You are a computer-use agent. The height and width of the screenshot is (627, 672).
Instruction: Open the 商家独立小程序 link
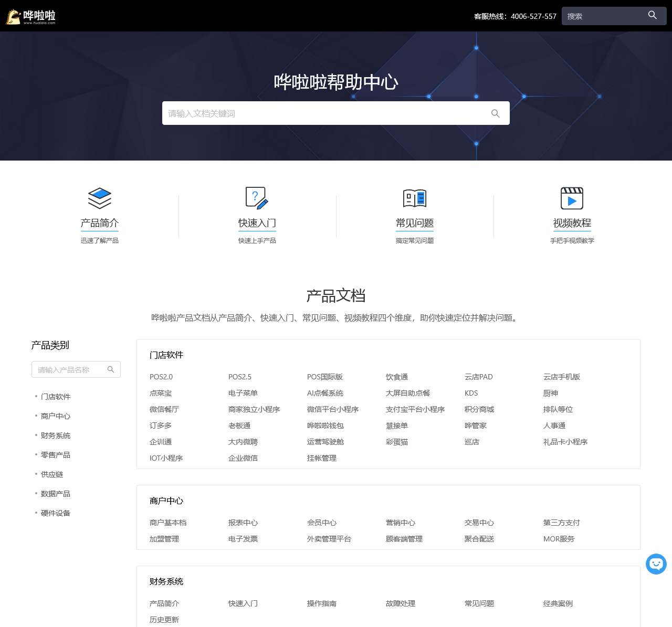(x=254, y=409)
